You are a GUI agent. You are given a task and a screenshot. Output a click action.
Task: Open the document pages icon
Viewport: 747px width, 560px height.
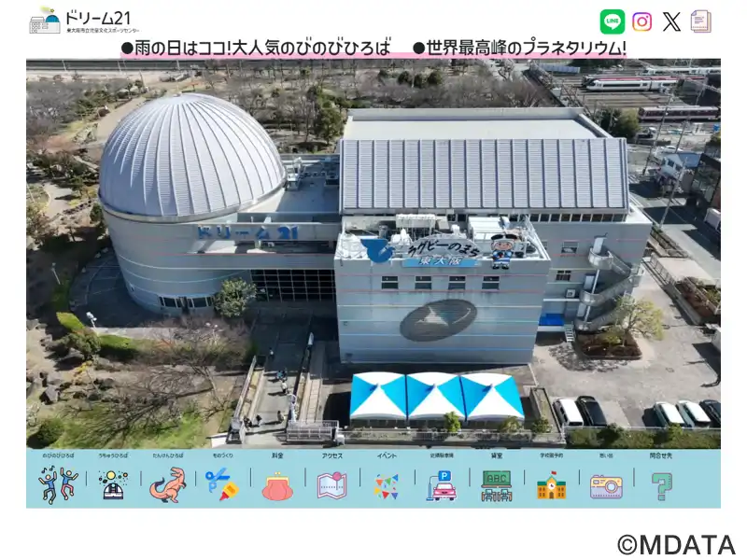pyautogui.click(x=700, y=21)
